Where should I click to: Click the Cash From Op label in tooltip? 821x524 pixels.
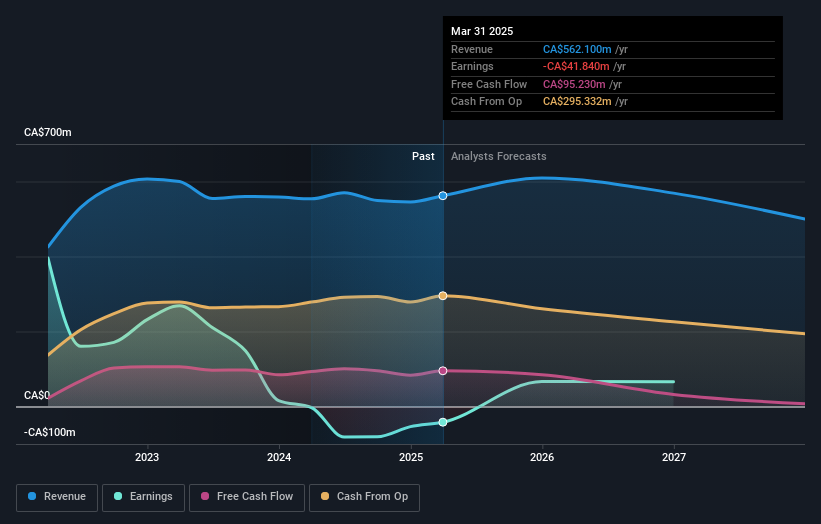click(x=486, y=102)
